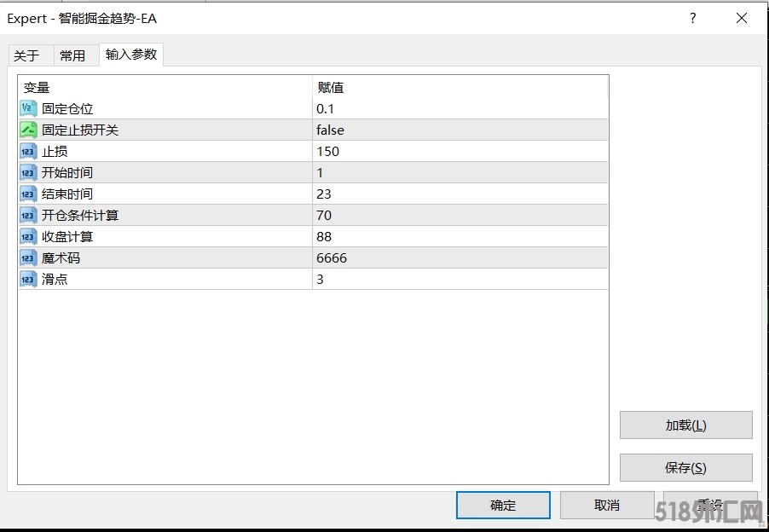Select the 输入参数 tab

point(131,55)
